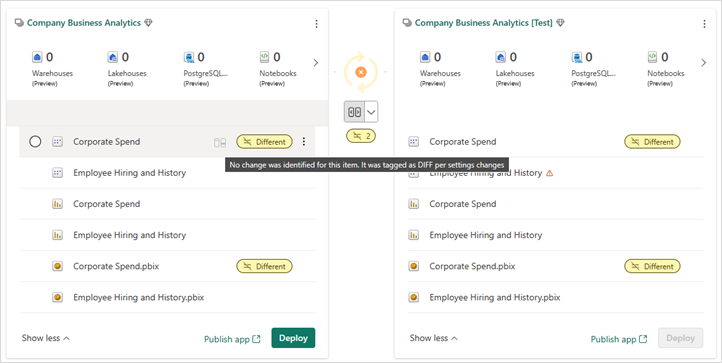Open Company Business Analytics workspace link
The image size is (722, 363).
(x=84, y=23)
